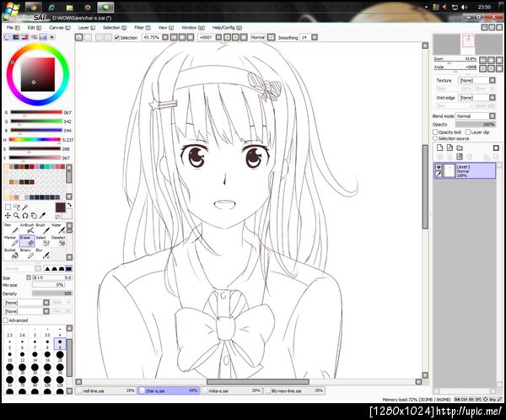
Task: Open the canvas zoom percentage dropdown
Action: 165,37
